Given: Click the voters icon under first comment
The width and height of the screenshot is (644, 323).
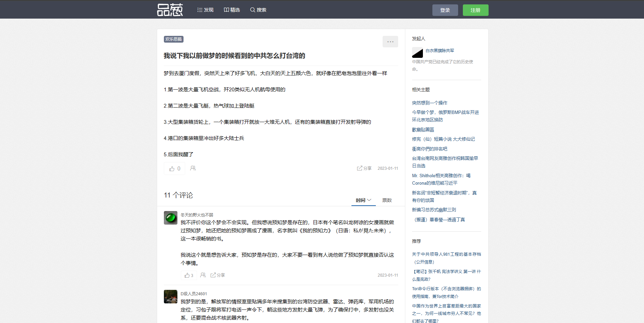Looking at the screenshot, I should (x=203, y=275).
